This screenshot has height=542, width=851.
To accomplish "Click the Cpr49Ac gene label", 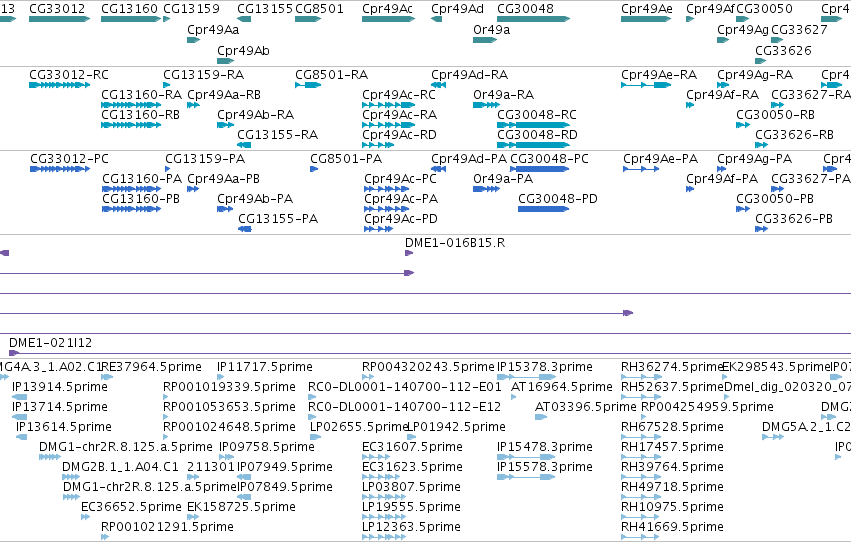I will tap(388, 9).
